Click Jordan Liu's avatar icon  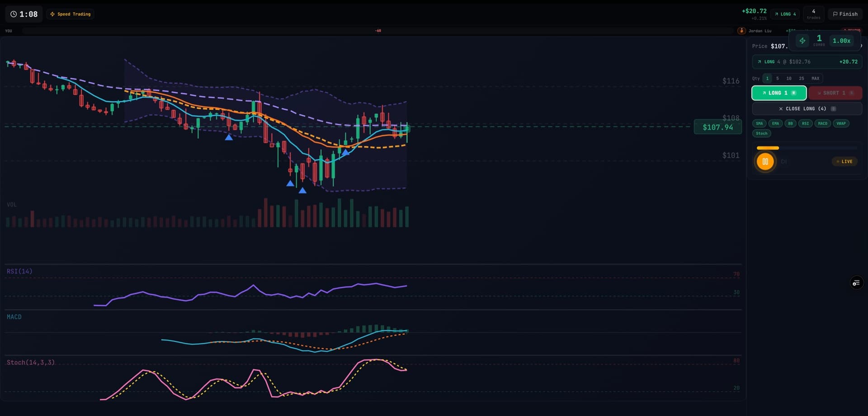(741, 31)
